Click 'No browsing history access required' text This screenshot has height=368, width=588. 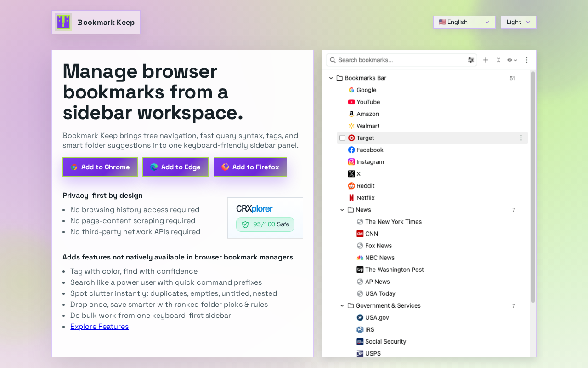tap(135, 210)
